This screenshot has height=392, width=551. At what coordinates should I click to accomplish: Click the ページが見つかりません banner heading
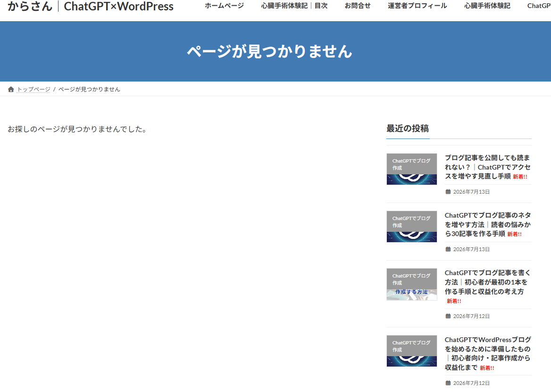(269, 51)
